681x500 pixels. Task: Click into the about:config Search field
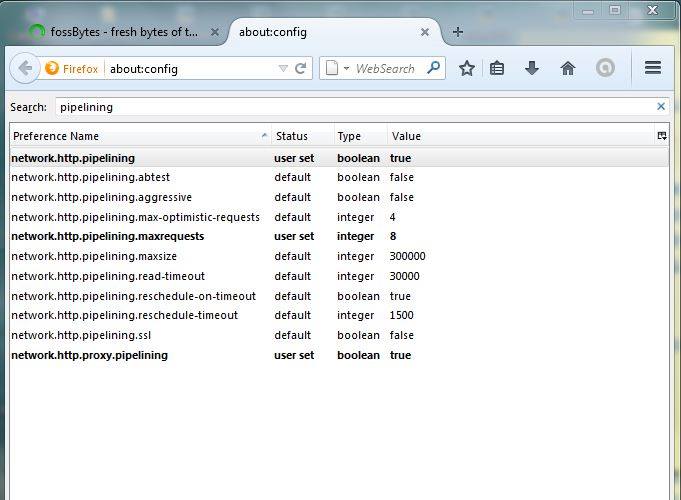click(350, 106)
